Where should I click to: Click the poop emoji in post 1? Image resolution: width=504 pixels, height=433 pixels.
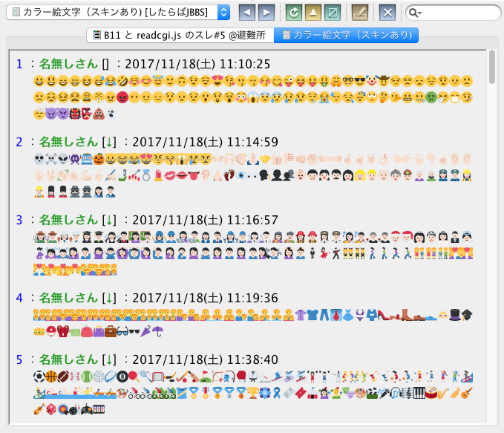99,114
